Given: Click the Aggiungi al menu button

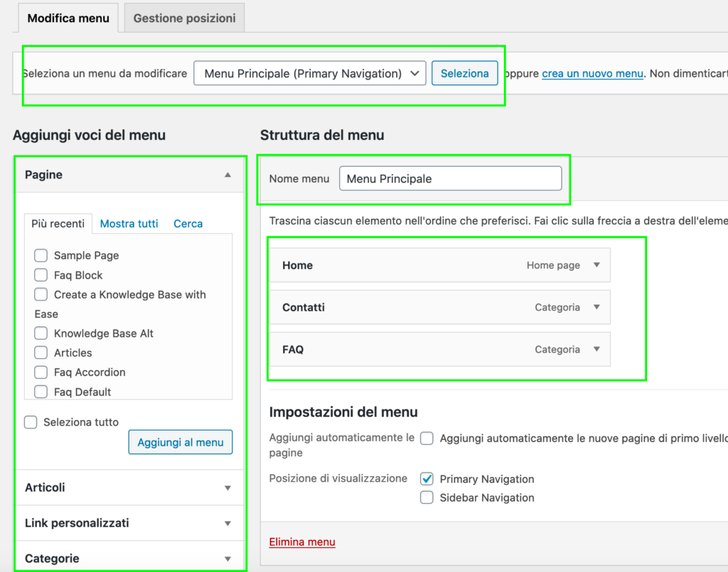Looking at the screenshot, I should pos(180,442).
